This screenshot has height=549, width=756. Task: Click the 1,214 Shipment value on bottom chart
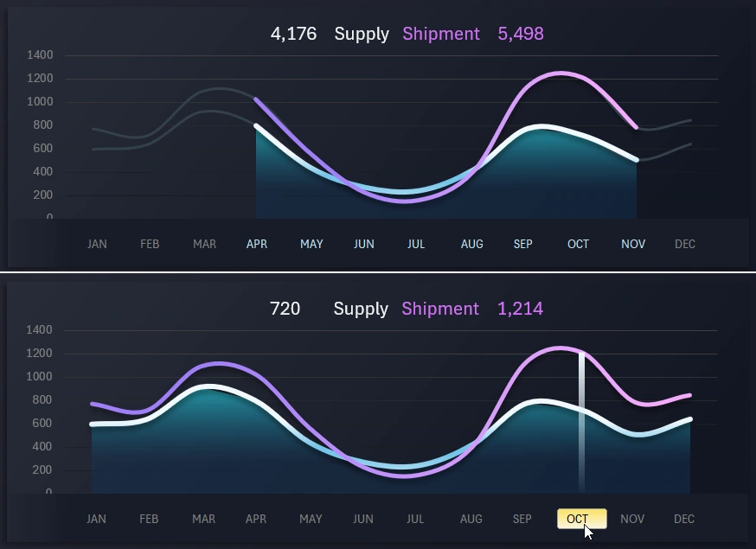click(520, 309)
